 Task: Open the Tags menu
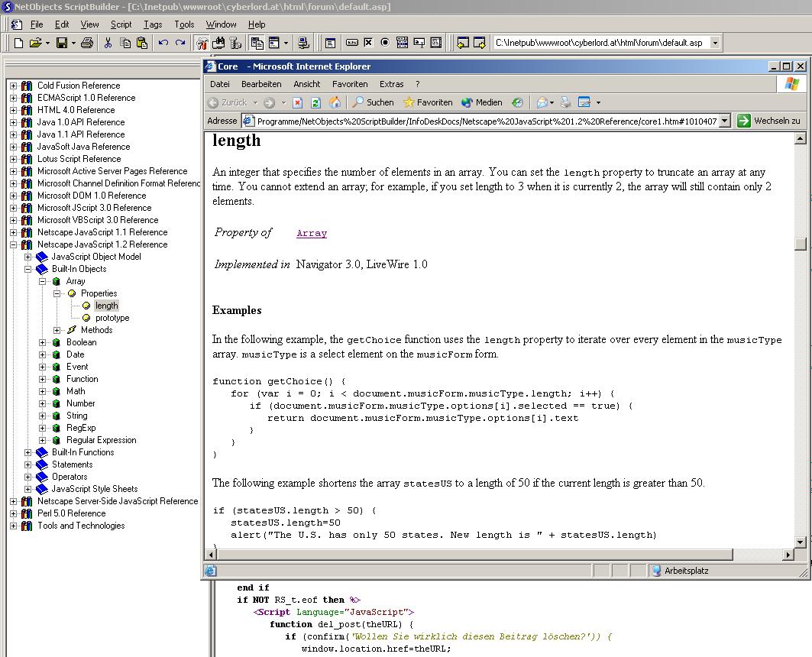(153, 24)
